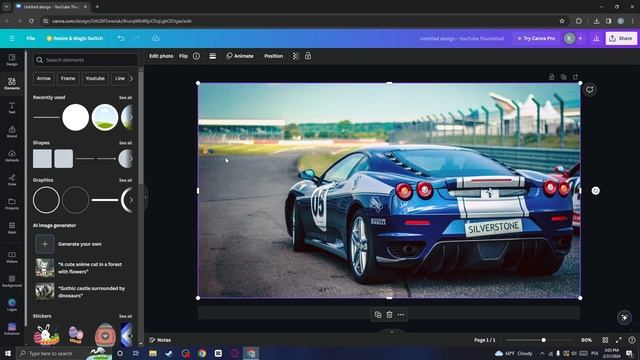Open image info icon beside Flip
640x360 pixels.
[x=196, y=56]
